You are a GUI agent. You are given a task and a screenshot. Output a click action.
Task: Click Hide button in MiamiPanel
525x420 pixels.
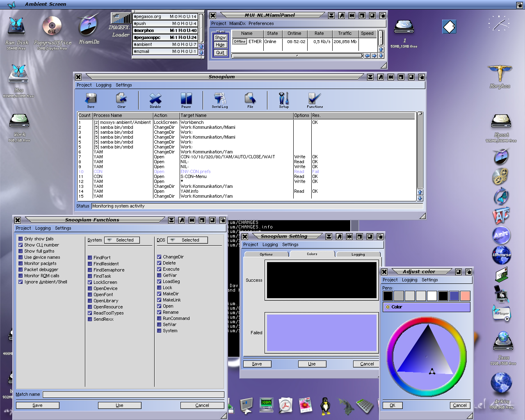pos(220,45)
